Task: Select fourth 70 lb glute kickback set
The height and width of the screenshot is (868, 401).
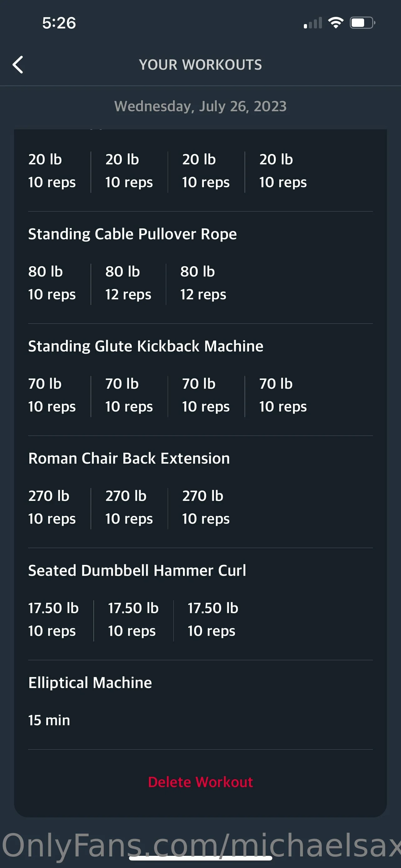Action: [x=283, y=395]
